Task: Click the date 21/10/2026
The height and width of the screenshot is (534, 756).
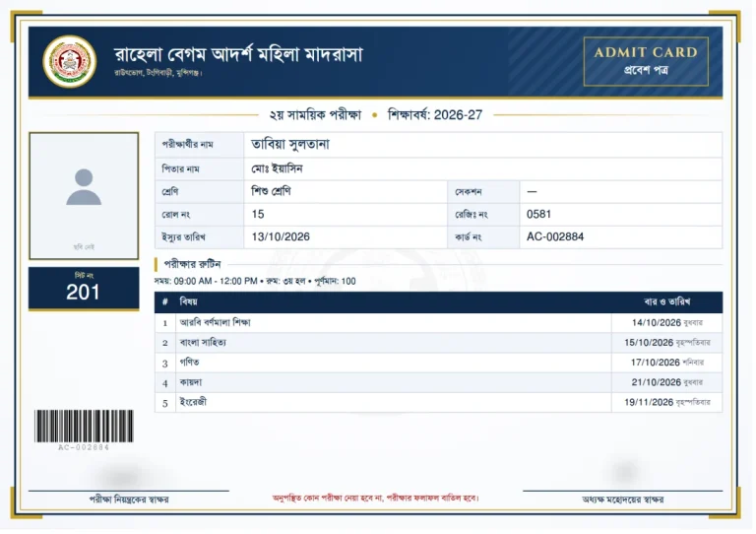Action: tap(657, 382)
